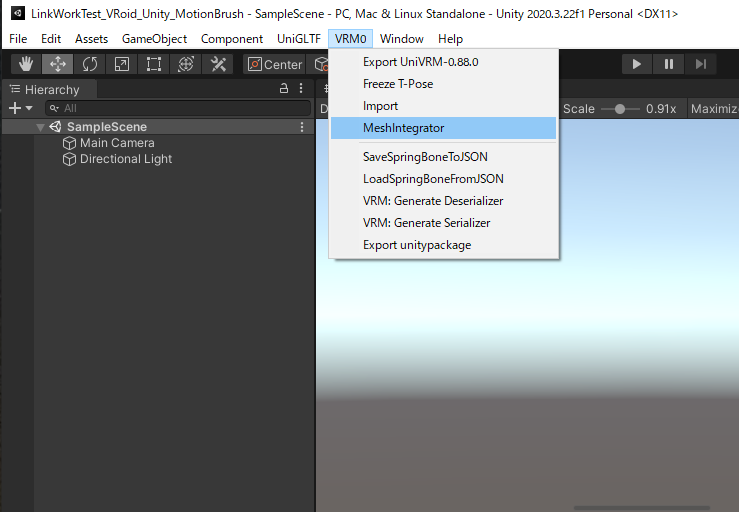Select the combined Transform tool
This screenshot has width=739, height=512.
pos(186,64)
